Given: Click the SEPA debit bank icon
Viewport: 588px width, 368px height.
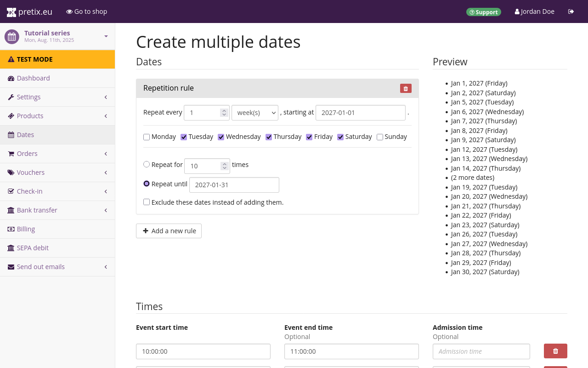Looking at the screenshot, I should click(10, 247).
